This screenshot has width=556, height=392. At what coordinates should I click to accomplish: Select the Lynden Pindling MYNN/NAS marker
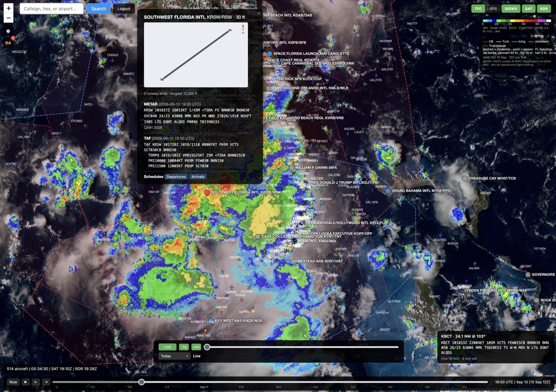tap(461, 290)
